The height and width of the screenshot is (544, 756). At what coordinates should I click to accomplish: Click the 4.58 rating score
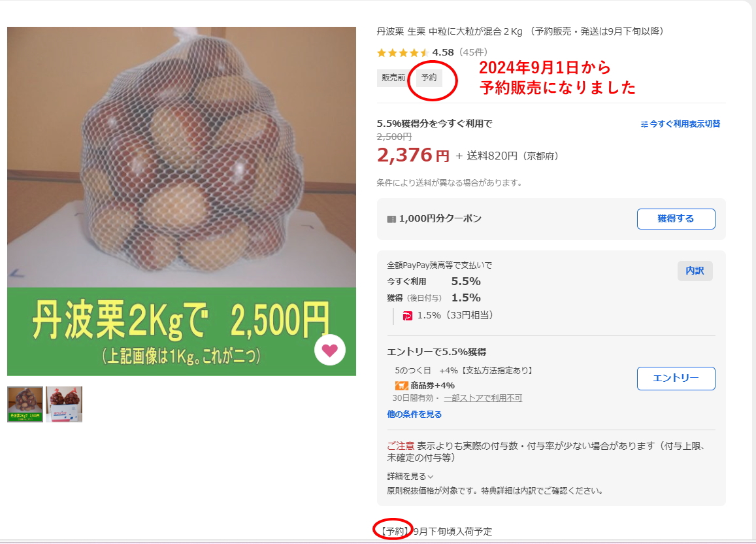pos(443,52)
